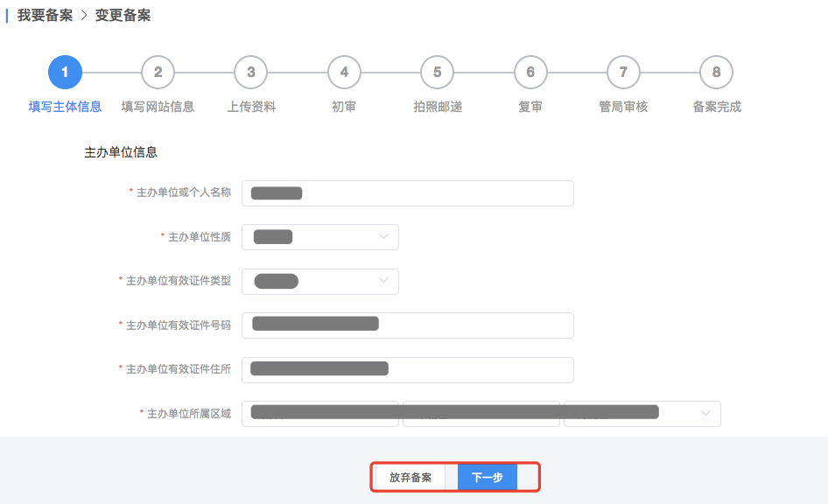Click the 下一步 button
Viewport: 828px width, 504px height.
click(x=487, y=478)
